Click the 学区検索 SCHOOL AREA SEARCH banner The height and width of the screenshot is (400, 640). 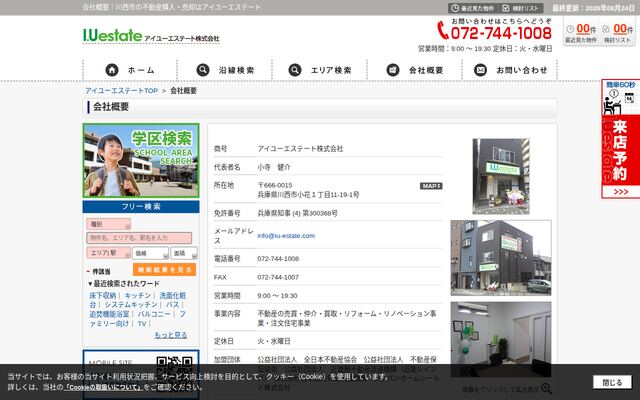coord(141,160)
